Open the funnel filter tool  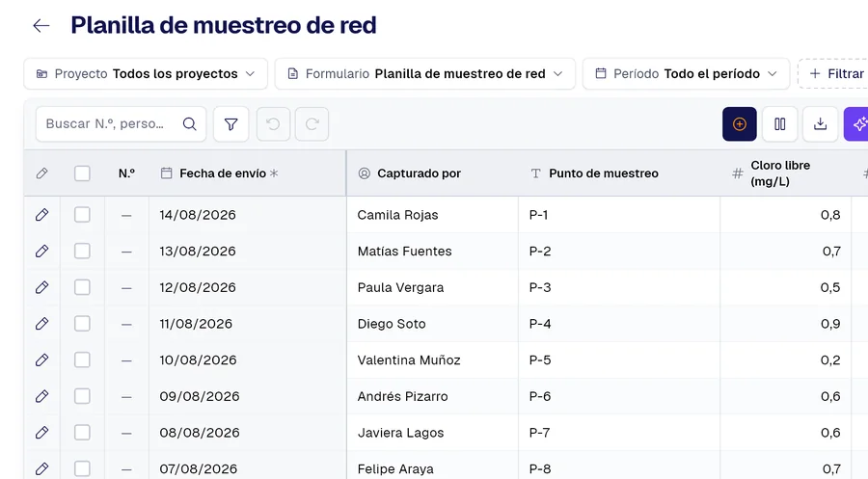231,124
